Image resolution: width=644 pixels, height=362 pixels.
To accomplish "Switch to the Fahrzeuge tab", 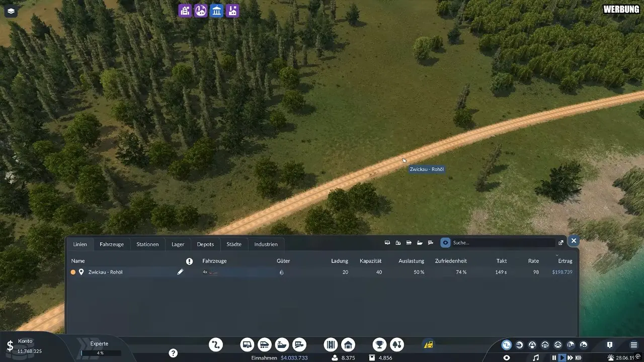I will (112, 244).
